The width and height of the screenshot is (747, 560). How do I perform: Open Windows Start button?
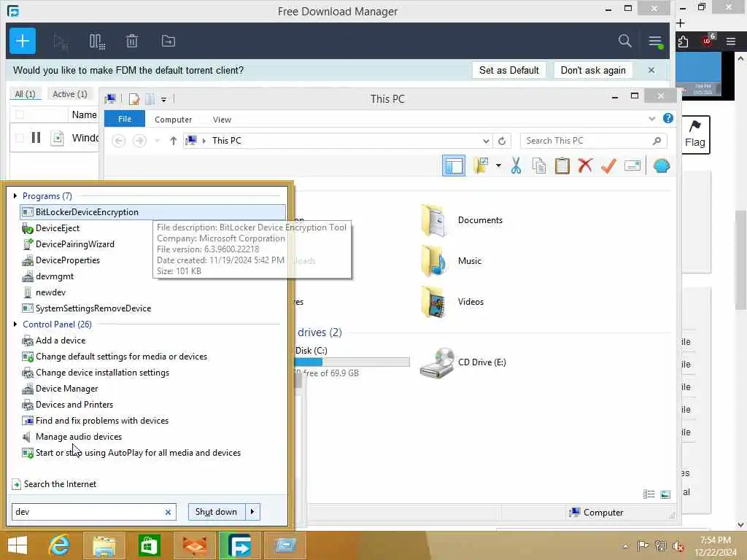click(x=18, y=545)
